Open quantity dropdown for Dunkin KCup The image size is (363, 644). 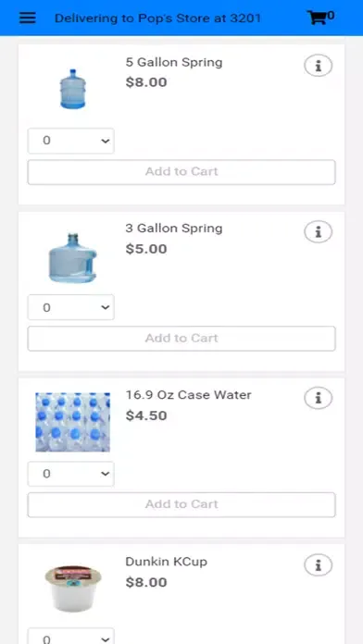[71, 637]
